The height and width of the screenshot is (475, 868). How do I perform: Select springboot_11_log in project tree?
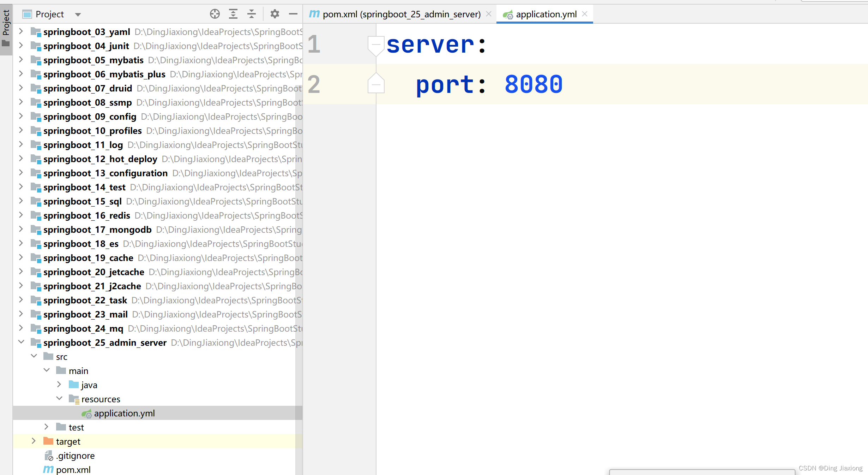pos(83,145)
